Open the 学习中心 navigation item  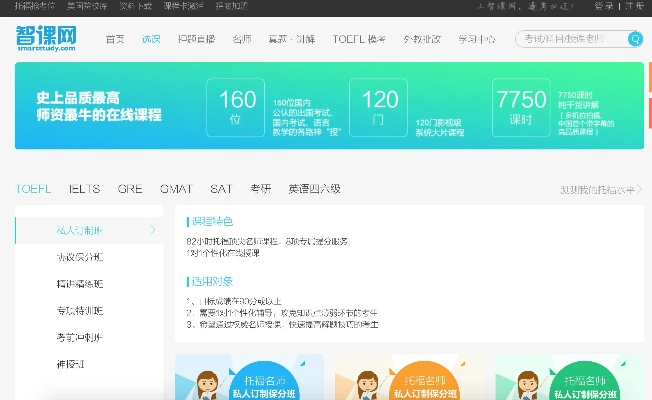(477, 39)
